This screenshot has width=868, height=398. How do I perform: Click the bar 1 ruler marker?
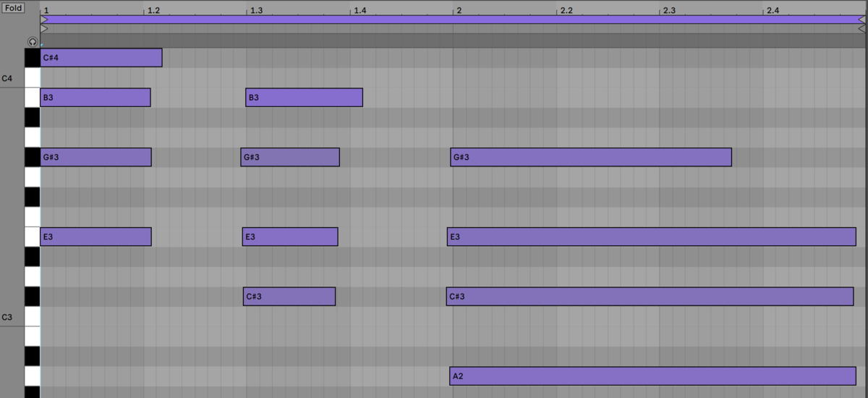point(46,11)
